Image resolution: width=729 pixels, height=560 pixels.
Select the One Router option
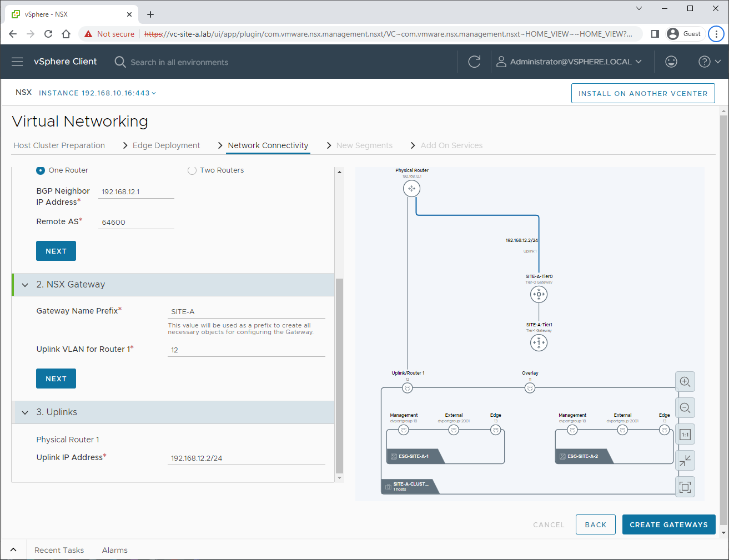tap(41, 170)
